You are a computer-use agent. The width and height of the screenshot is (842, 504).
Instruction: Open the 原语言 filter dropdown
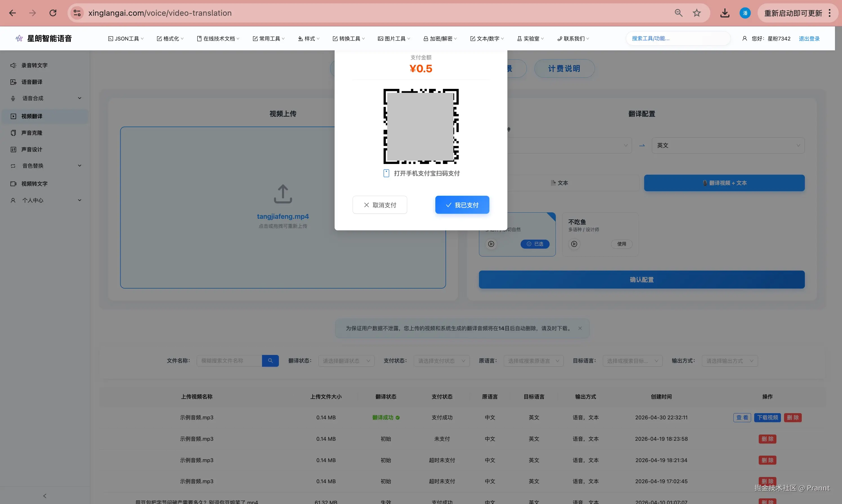point(533,361)
